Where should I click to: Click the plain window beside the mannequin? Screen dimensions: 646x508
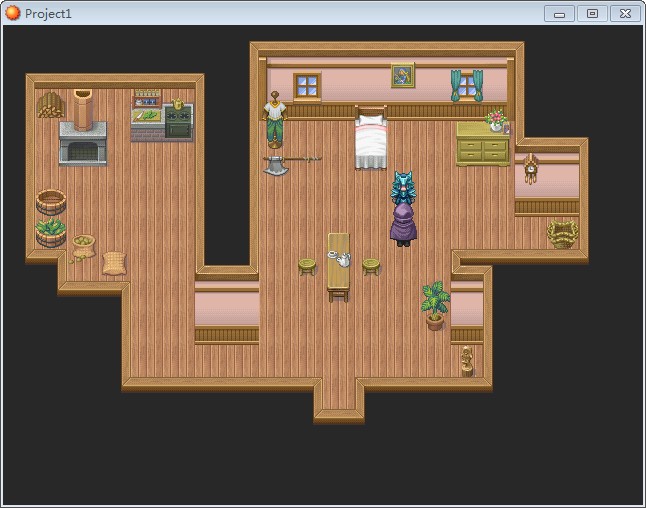point(307,86)
